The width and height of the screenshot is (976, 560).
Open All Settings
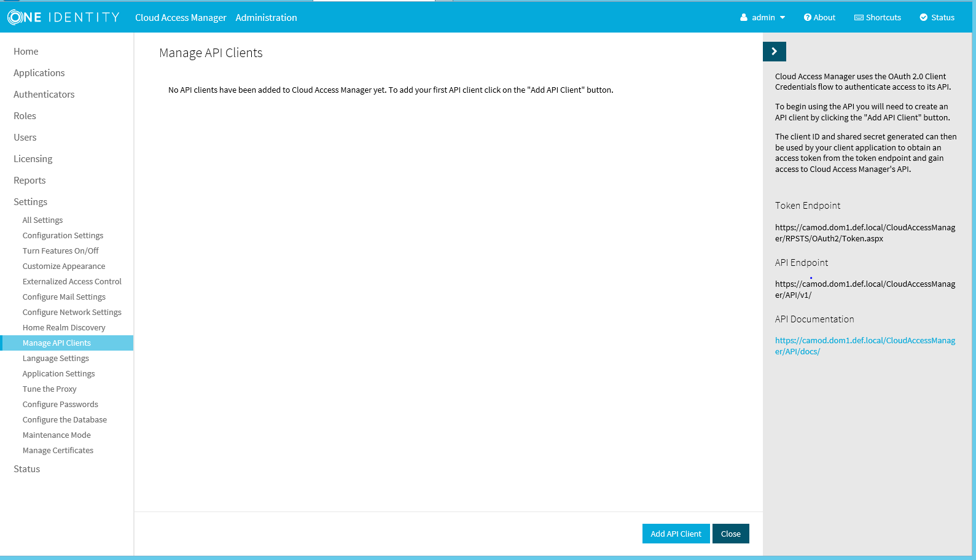tap(42, 220)
